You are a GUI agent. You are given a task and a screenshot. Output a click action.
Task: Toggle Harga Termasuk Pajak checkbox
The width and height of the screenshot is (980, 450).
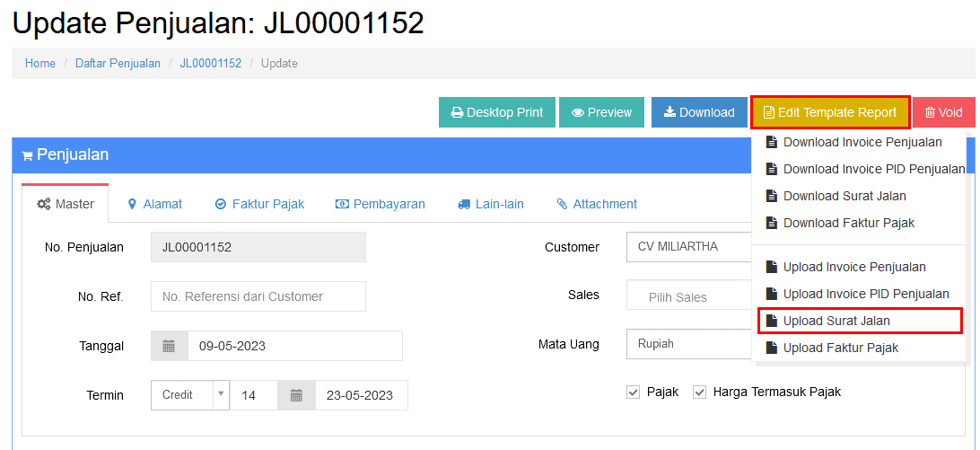pyautogui.click(x=700, y=393)
